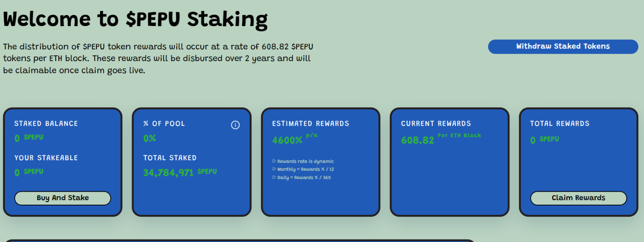Click the triangle bullet beside 'Daily = Rewards % / 365'
Screen dimensions: 644x242
pyautogui.click(x=274, y=177)
